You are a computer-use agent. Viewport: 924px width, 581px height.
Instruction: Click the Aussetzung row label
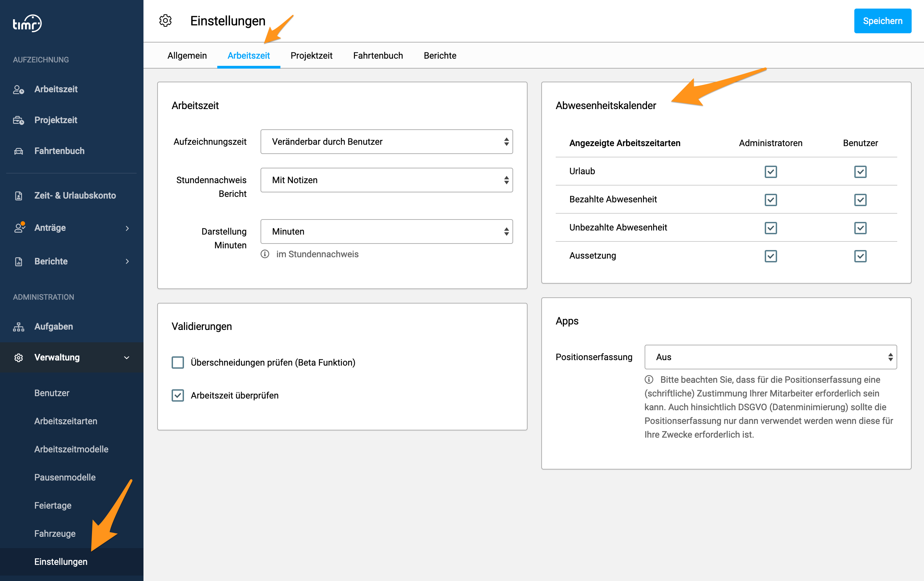592,256
